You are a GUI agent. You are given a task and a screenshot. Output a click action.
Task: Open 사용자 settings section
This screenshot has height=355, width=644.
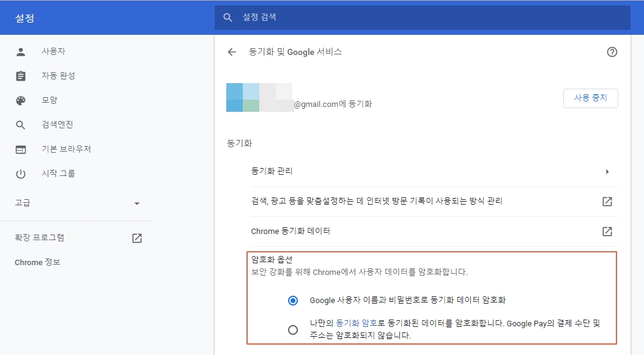pyautogui.click(x=53, y=51)
